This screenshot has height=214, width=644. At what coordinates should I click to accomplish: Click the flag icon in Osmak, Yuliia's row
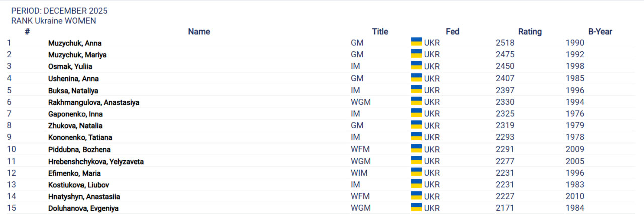pos(416,65)
